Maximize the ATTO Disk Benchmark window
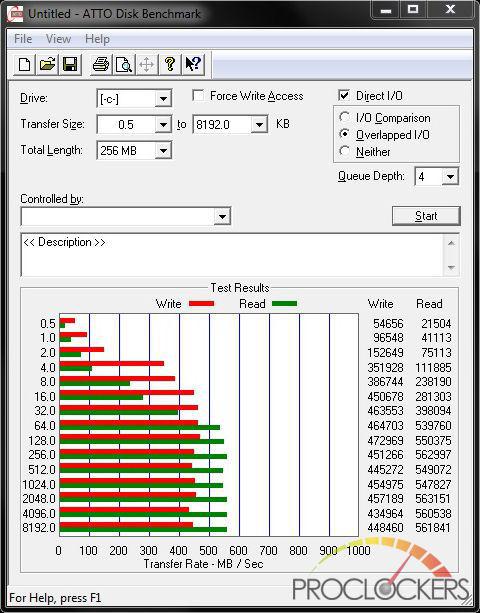Image resolution: width=480 pixels, height=613 pixels. point(413,10)
